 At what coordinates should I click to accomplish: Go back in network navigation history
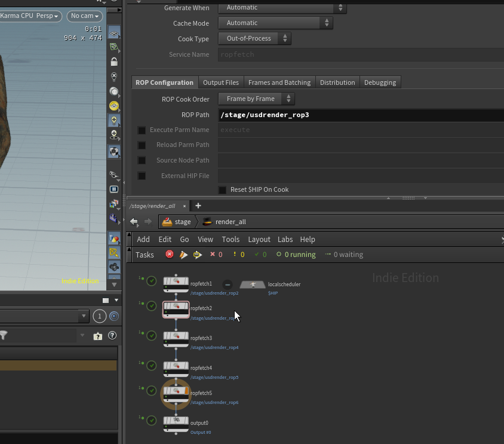[134, 222]
